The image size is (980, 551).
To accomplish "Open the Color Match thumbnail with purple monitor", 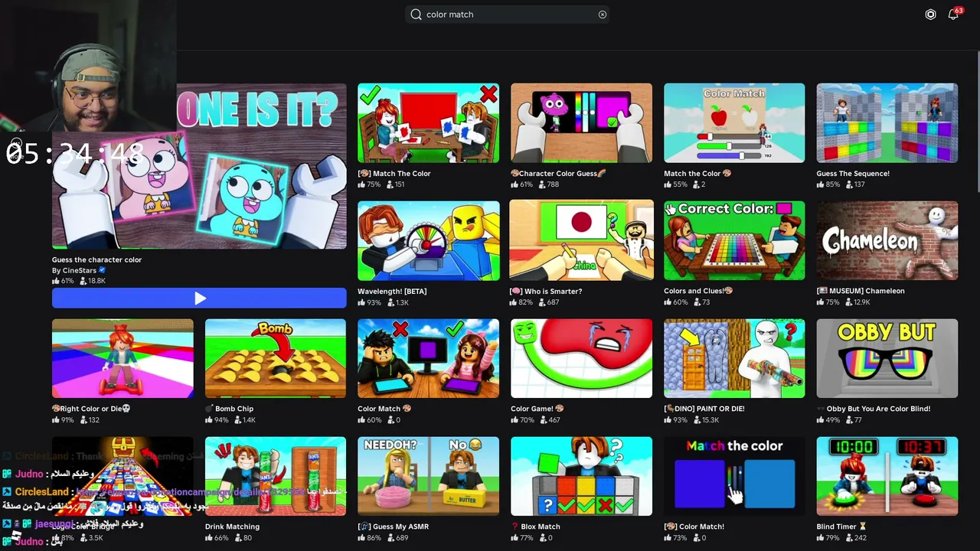I will [428, 358].
